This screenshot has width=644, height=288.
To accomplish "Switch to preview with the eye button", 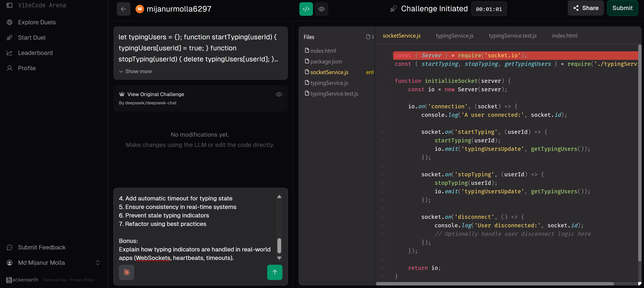I will (x=321, y=9).
